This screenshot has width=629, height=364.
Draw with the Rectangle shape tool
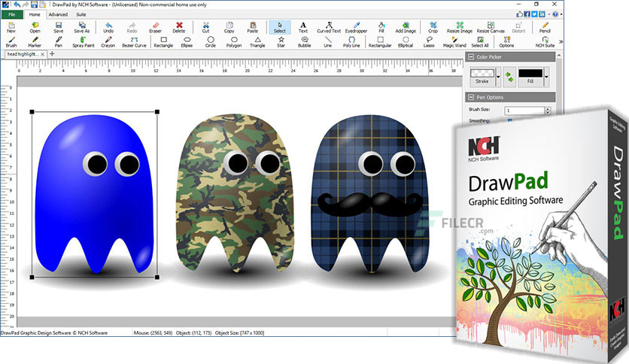click(164, 42)
